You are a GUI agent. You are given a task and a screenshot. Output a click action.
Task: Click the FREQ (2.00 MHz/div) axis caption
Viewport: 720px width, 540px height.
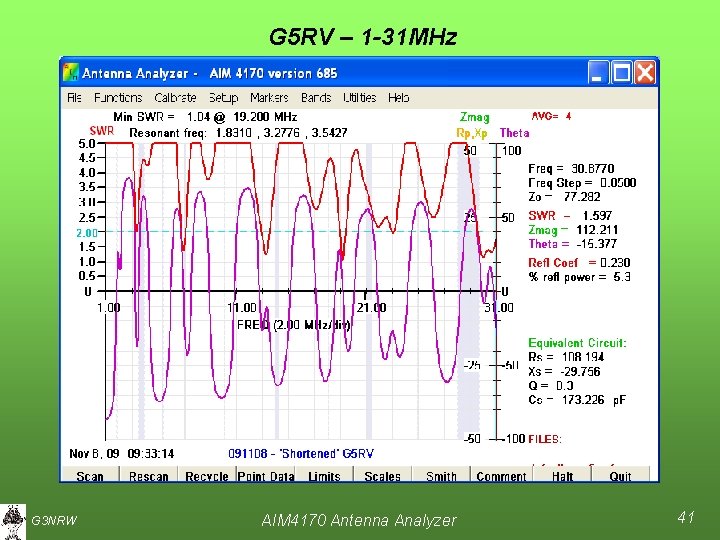[293, 325]
